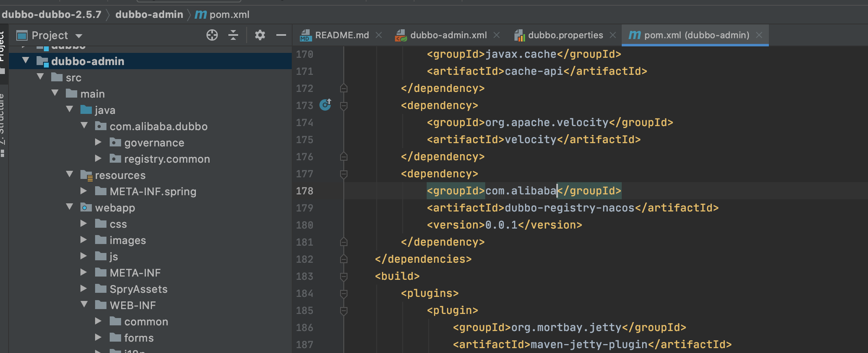Click maven-jetty-plugin artifactId text
Viewport: 868px width, 353px height.
click(589, 344)
